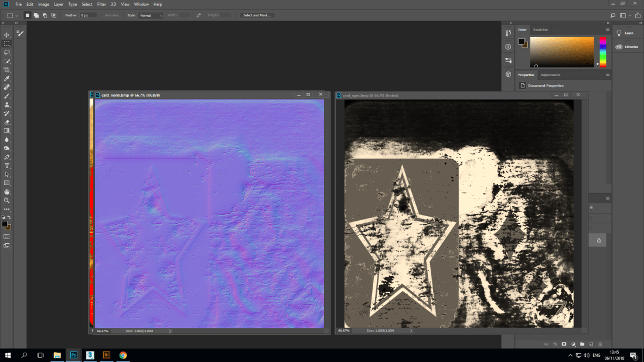Switch to the Swatches tab
This screenshot has height=362, width=644.
(540, 29)
